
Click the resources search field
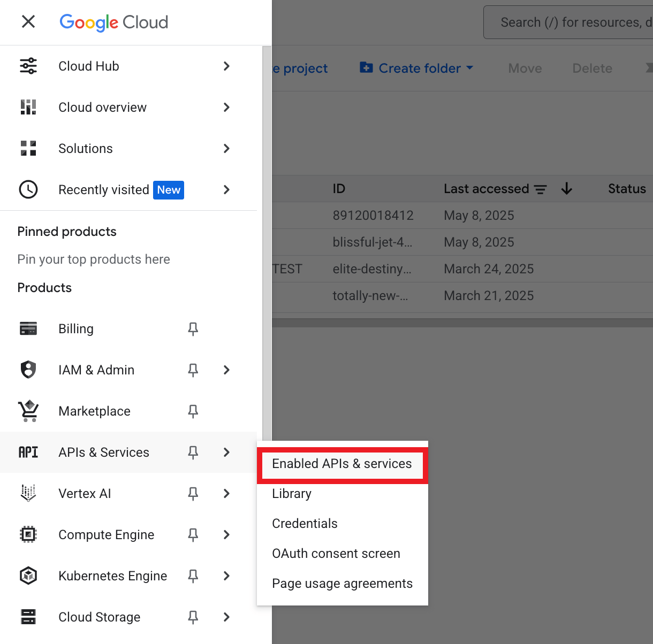tap(573, 22)
